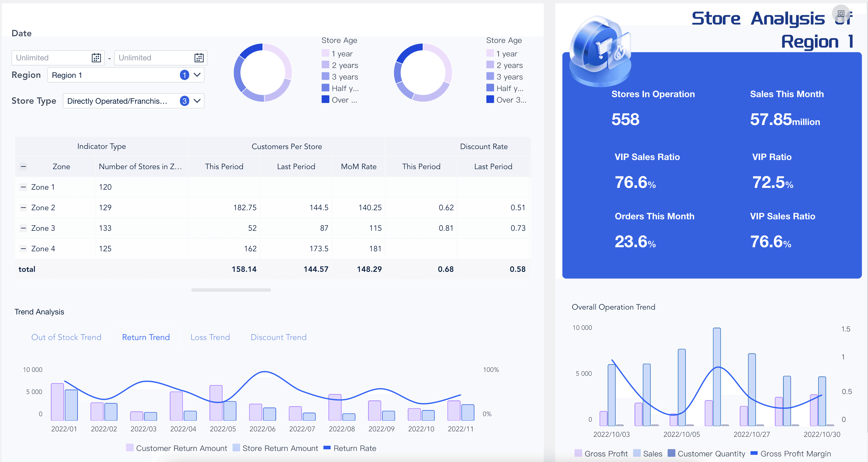Toggle Return Rate legend series
Image resolution: width=868 pixels, height=462 pixels.
[350, 448]
